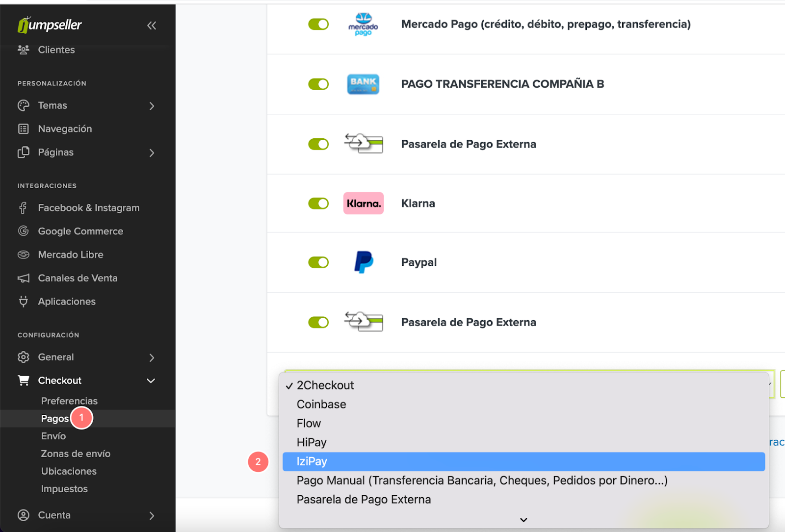Click the Paypal payment method name
This screenshot has width=785, height=532.
[x=419, y=262]
